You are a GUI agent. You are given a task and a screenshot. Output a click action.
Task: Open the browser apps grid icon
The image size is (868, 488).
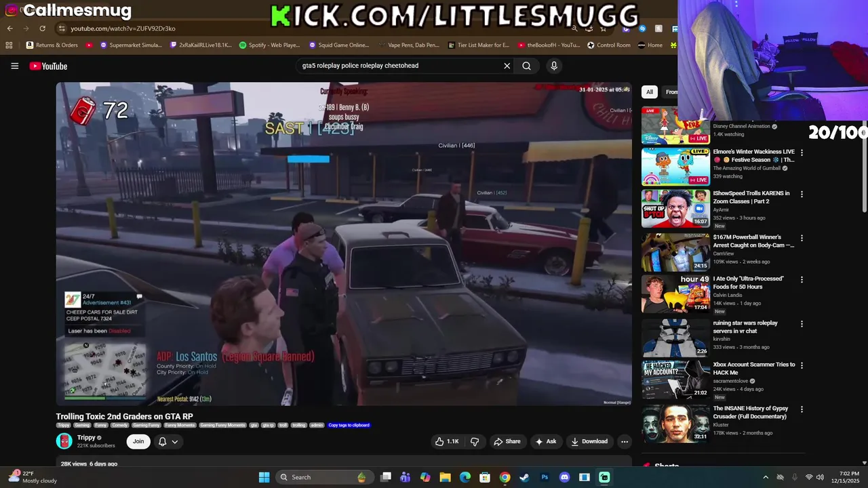[9, 45]
